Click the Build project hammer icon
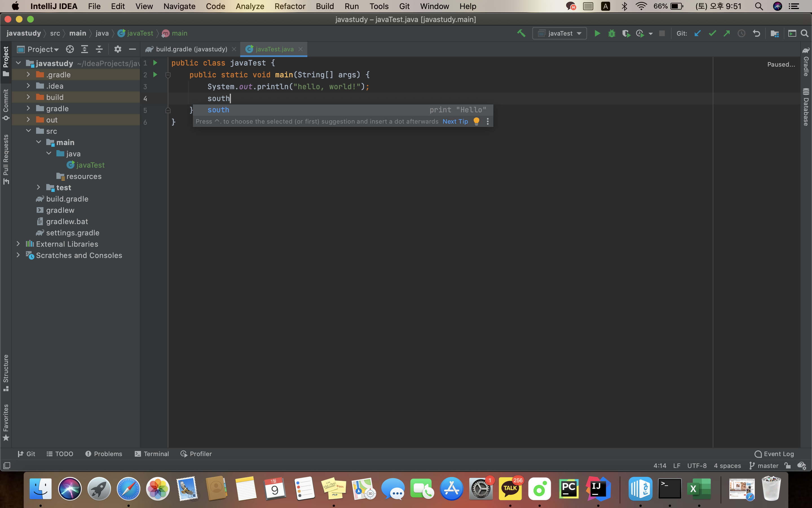The width and height of the screenshot is (812, 508). coord(521,33)
